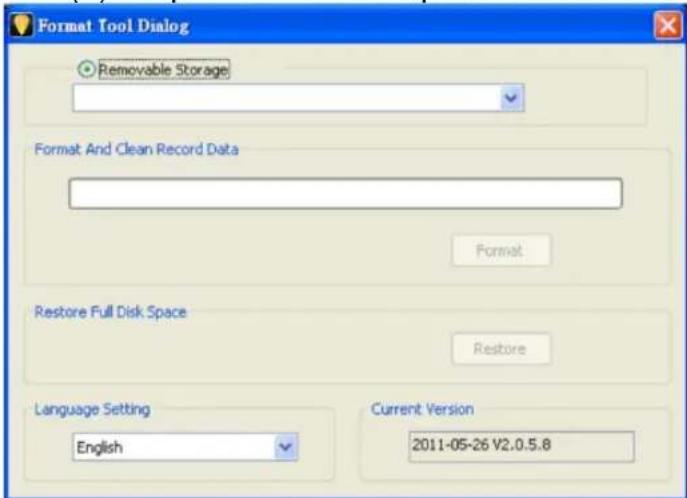
Task: Click the 'Restore Full Disk Space' label
Action: tap(110, 312)
